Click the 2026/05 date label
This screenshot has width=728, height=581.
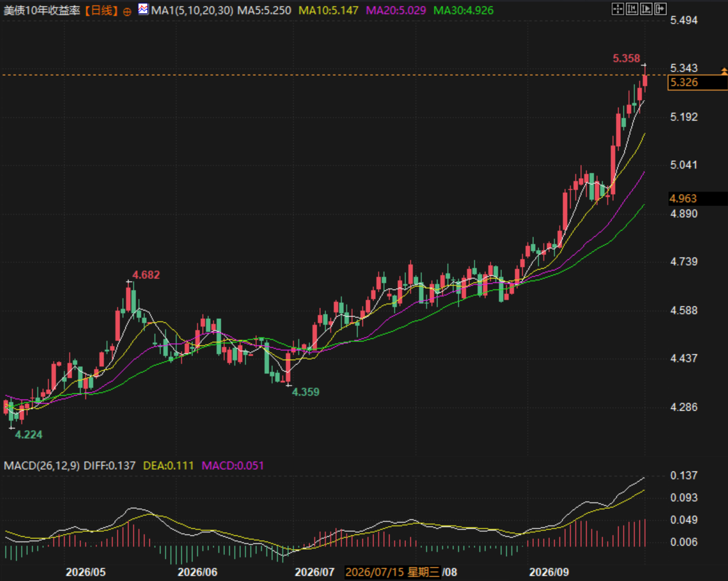[86, 572]
